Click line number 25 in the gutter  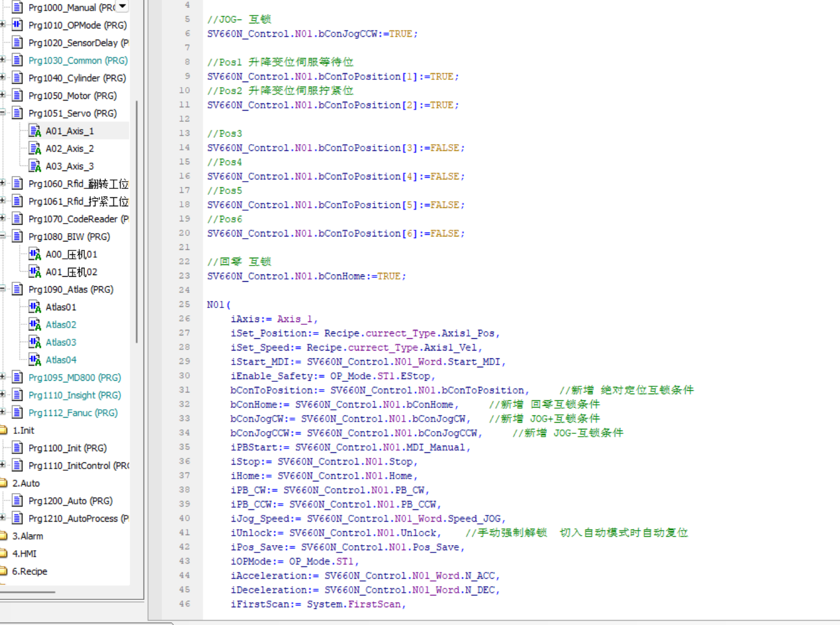[x=184, y=304]
